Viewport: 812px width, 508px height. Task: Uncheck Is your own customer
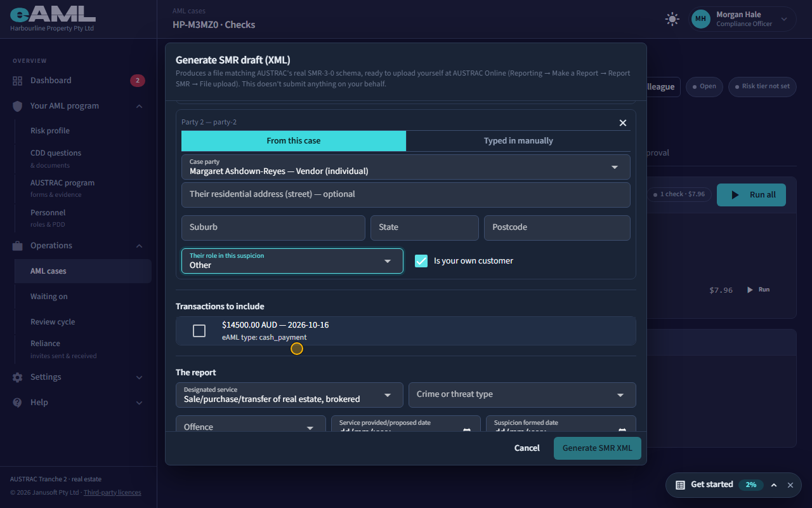pos(421,261)
